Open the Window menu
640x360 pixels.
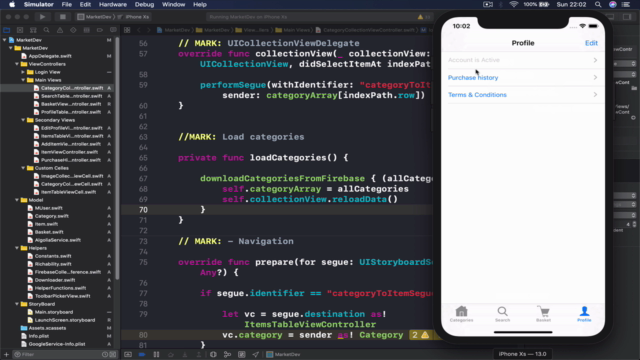pos(173,4)
